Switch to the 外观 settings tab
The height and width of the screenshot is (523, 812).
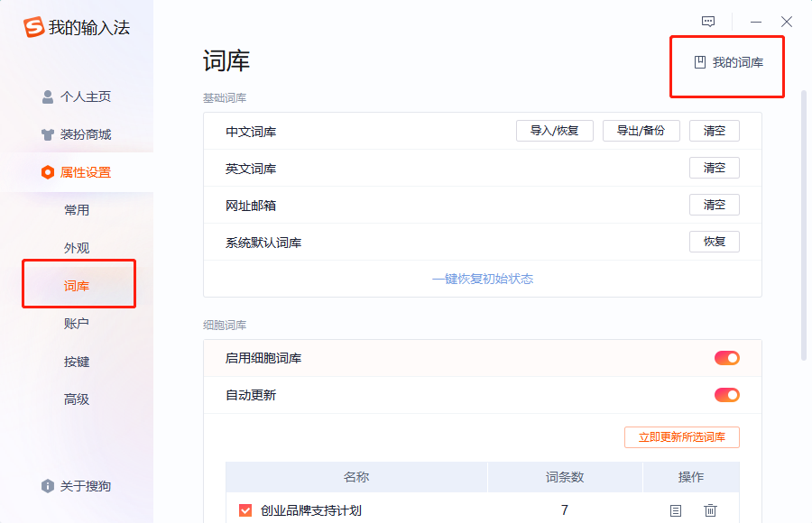pyautogui.click(x=77, y=248)
